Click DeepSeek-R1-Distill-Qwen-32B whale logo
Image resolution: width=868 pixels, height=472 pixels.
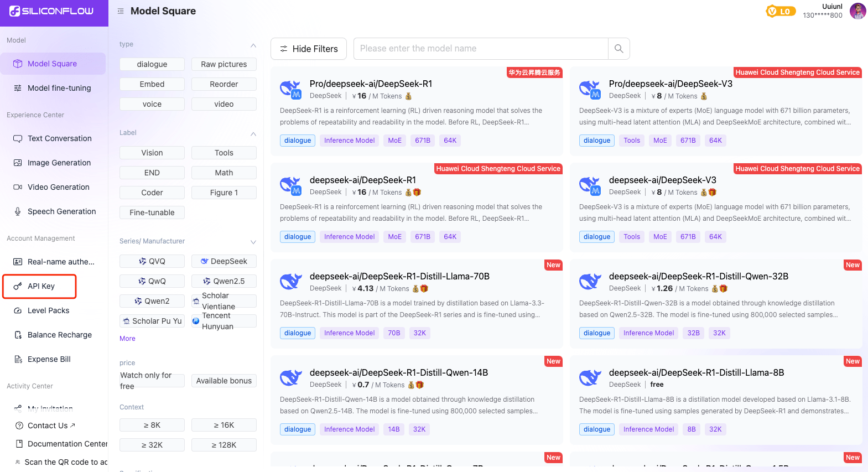point(590,282)
